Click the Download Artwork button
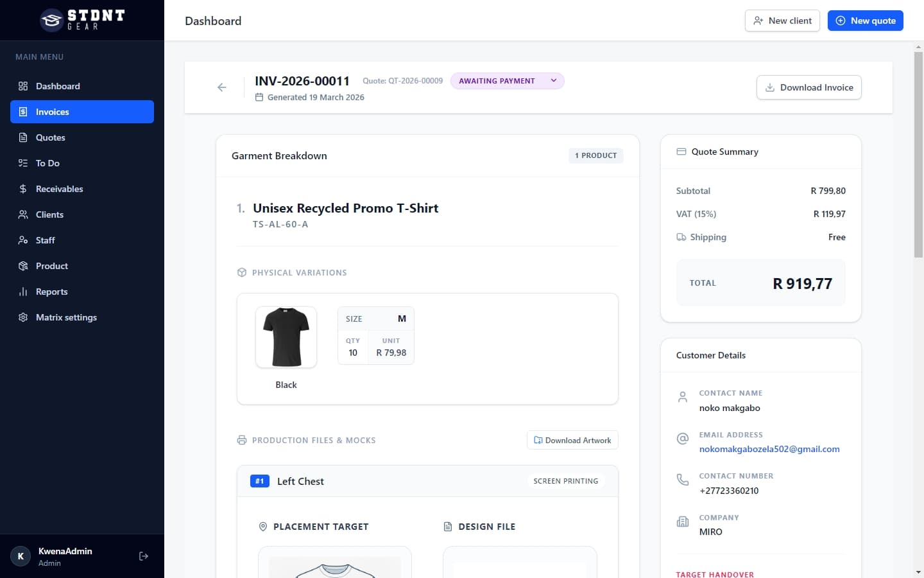This screenshot has width=924, height=578. (572, 440)
